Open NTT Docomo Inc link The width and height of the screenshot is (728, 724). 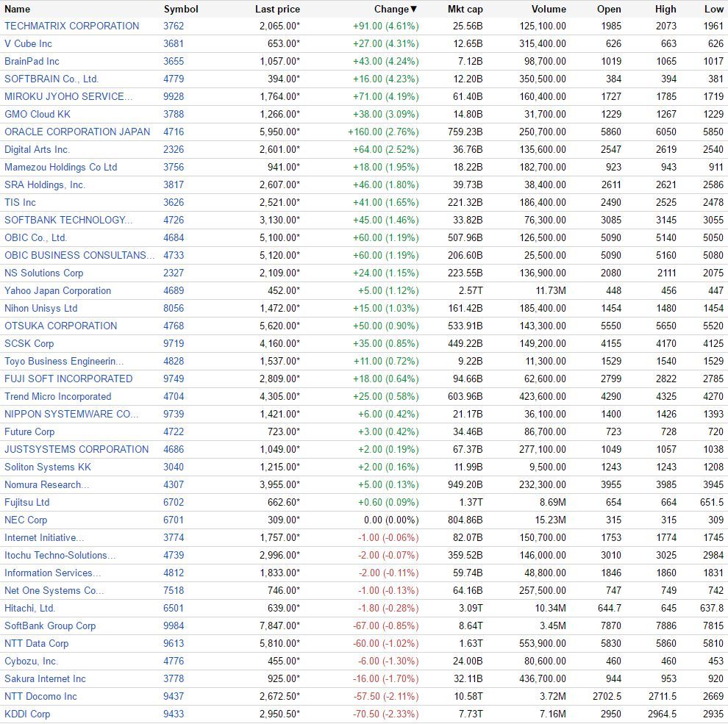click(40, 696)
